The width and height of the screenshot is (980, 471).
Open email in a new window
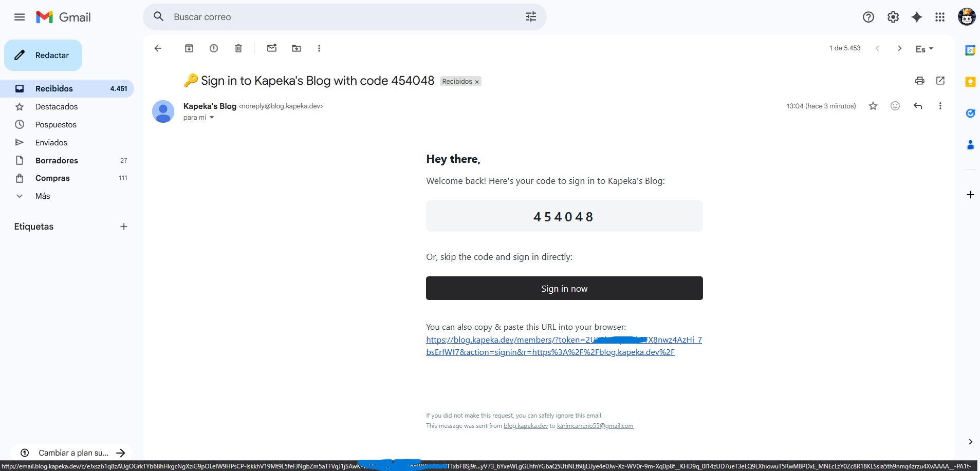tap(940, 81)
